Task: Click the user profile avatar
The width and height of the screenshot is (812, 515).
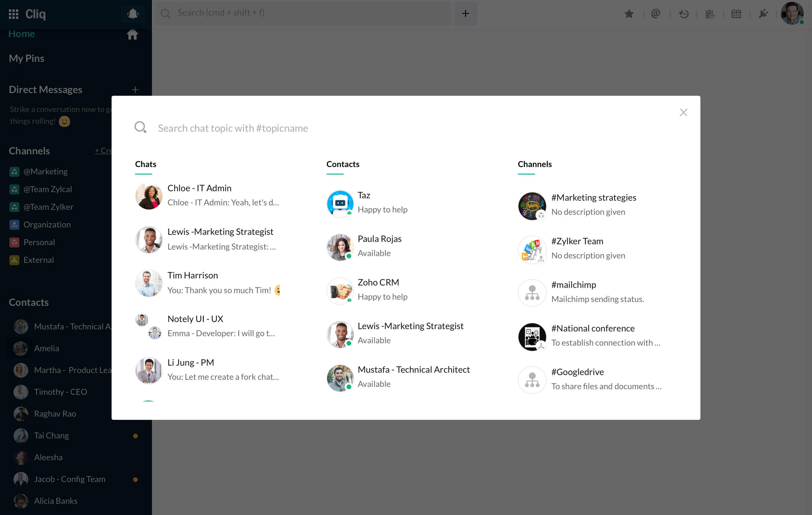Action: click(792, 14)
